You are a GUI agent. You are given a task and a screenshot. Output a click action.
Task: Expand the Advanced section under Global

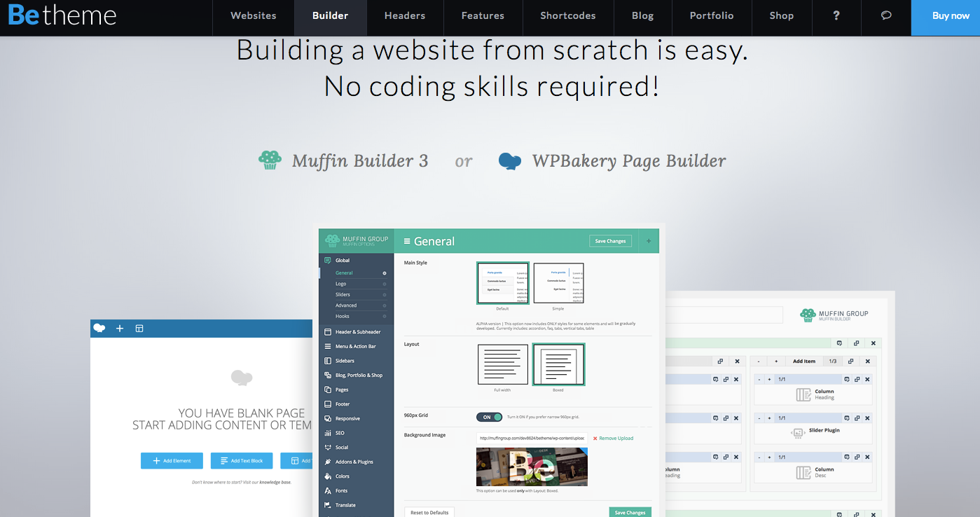pos(346,305)
